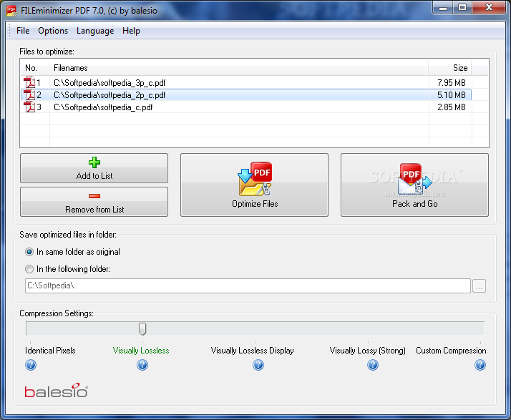
Task: Click the compression slider thumb
Action: tap(142, 329)
